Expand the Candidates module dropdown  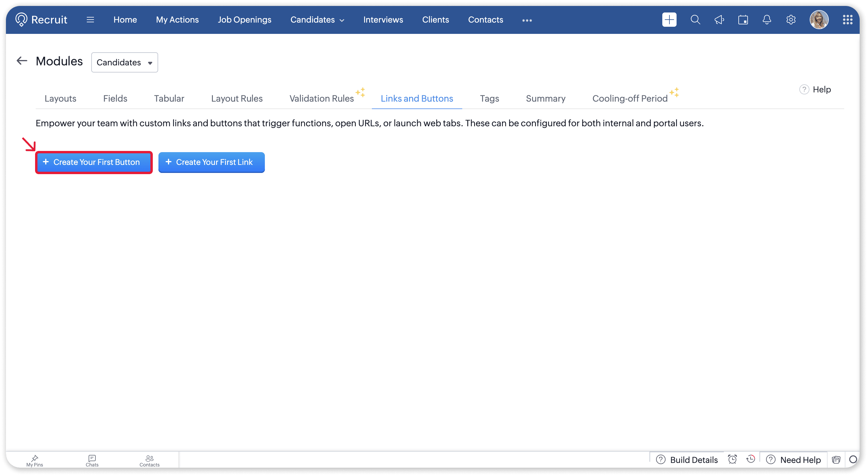pyautogui.click(x=124, y=62)
